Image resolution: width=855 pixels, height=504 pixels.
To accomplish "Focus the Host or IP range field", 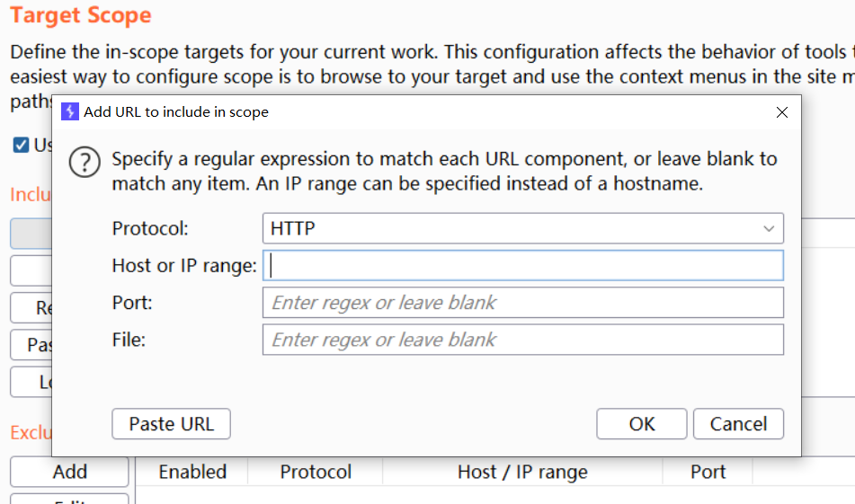I will pyautogui.click(x=522, y=266).
